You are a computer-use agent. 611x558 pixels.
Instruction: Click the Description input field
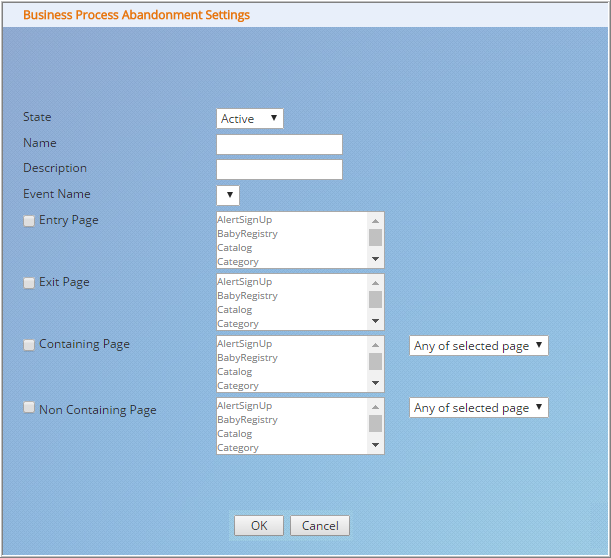(279, 170)
